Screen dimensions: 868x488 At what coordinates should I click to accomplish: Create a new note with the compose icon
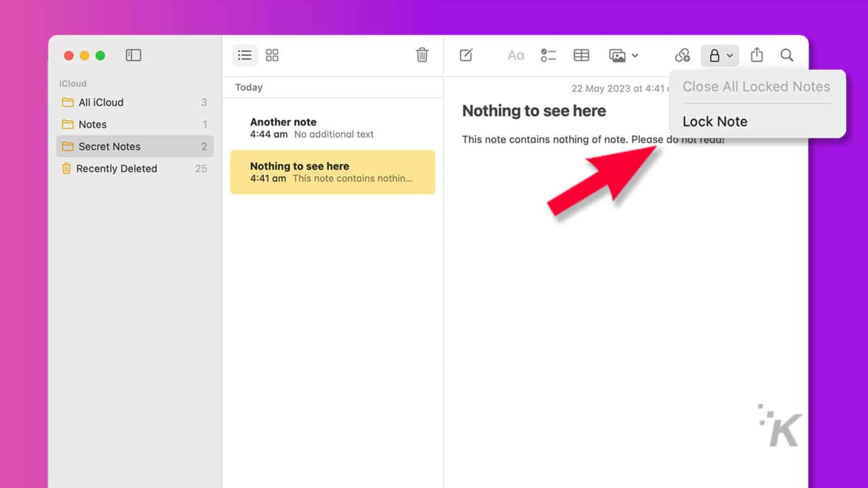(467, 55)
